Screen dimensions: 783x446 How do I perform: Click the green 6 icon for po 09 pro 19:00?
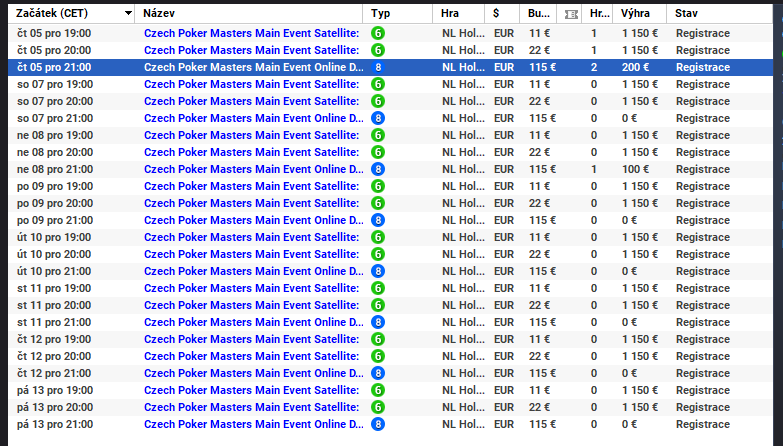[378, 186]
